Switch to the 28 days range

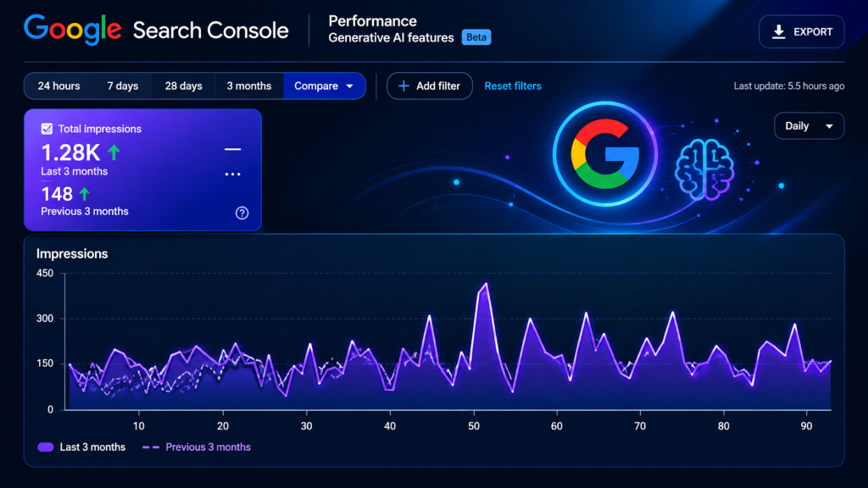(x=183, y=86)
